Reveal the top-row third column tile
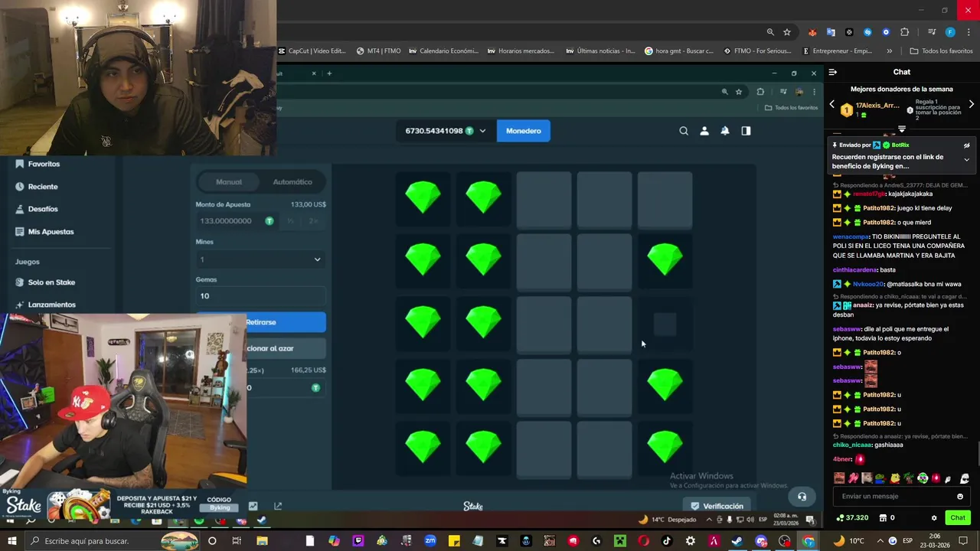 (544, 201)
